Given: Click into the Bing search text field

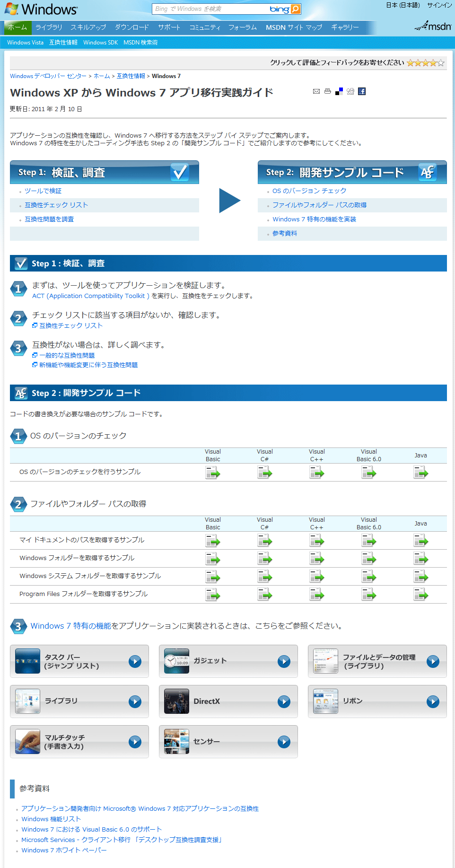Looking at the screenshot, I should pyautogui.click(x=210, y=9).
